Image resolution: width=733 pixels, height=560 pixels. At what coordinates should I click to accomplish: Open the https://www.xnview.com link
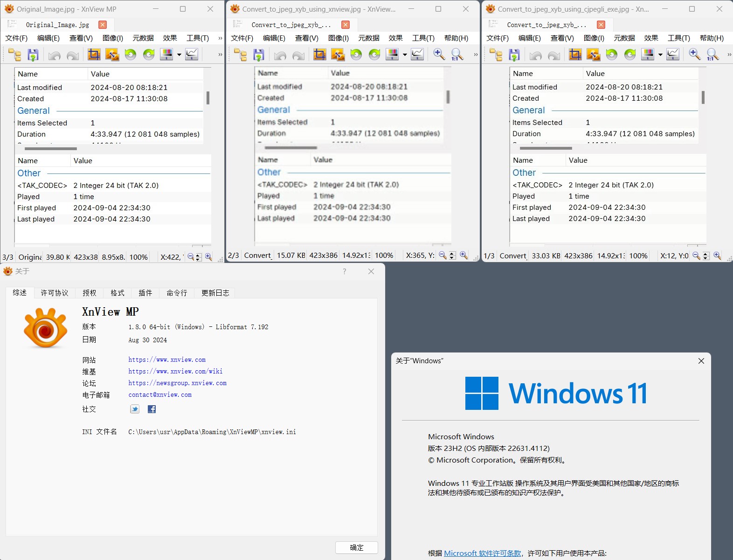click(x=167, y=360)
